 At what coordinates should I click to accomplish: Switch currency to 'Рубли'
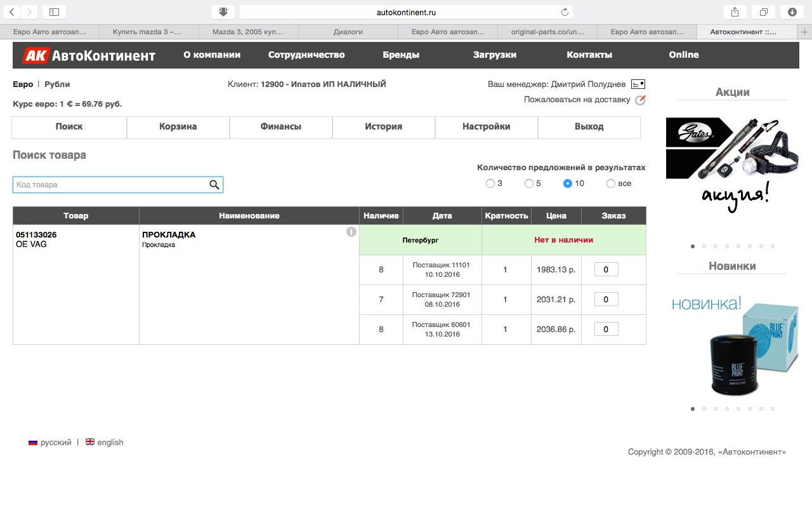[x=57, y=84]
